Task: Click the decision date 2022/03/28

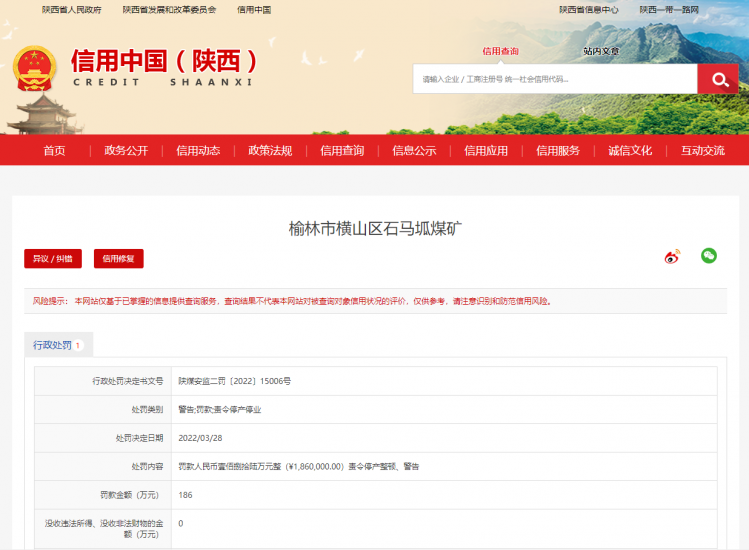Action: [x=200, y=438]
